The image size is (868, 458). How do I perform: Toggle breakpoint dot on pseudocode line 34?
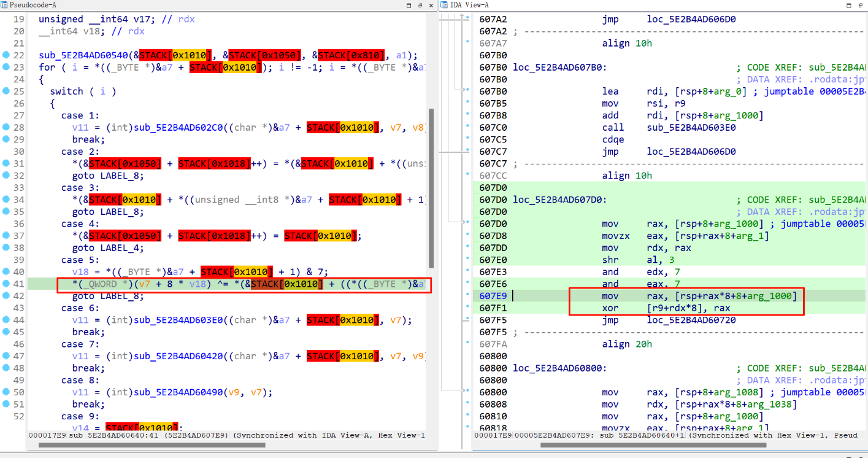(6, 200)
